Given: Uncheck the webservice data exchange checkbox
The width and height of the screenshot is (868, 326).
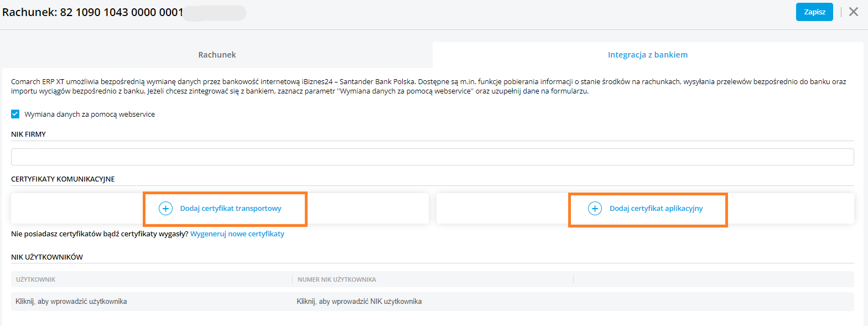Looking at the screenshot, I should click(x=15, y=114).
